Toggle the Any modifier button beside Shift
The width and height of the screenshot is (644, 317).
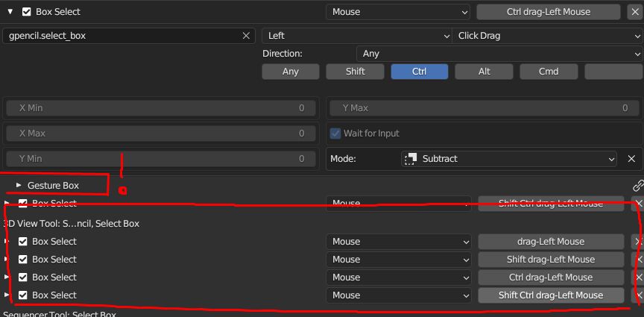tap(291, 72)
